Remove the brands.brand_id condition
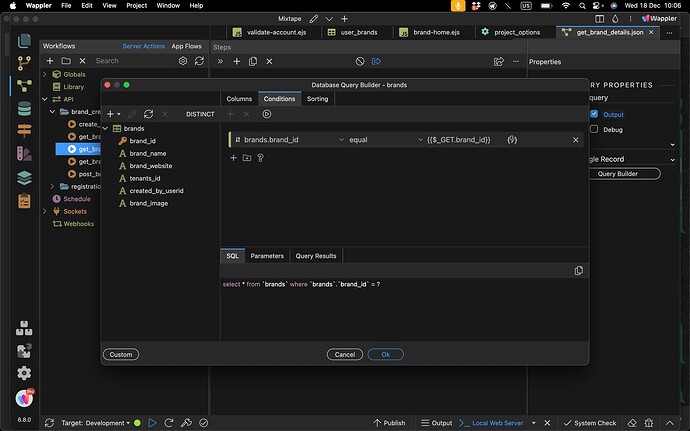Image resolution: width=690 pixels, height=431 pixels. pyautogui.click(x=576, y=140)
